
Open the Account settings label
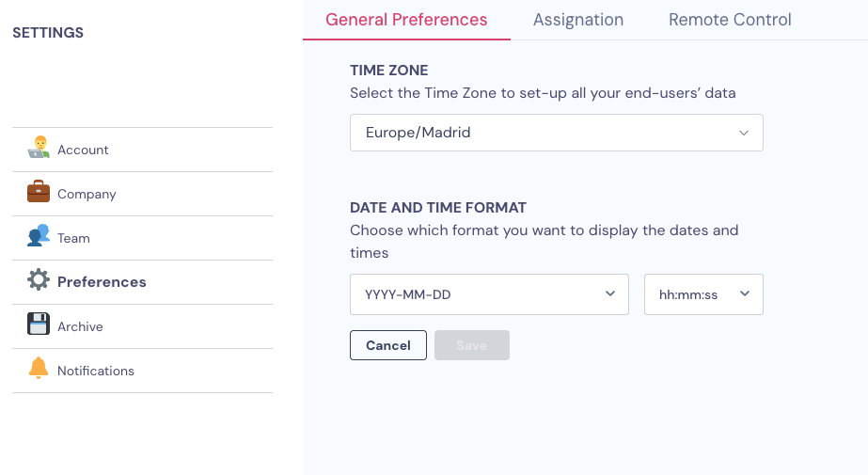[x=83, y=150]
